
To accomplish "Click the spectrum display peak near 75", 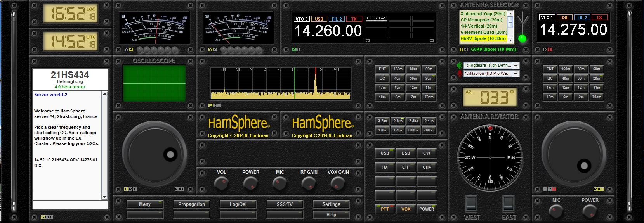I will point(315,83).
